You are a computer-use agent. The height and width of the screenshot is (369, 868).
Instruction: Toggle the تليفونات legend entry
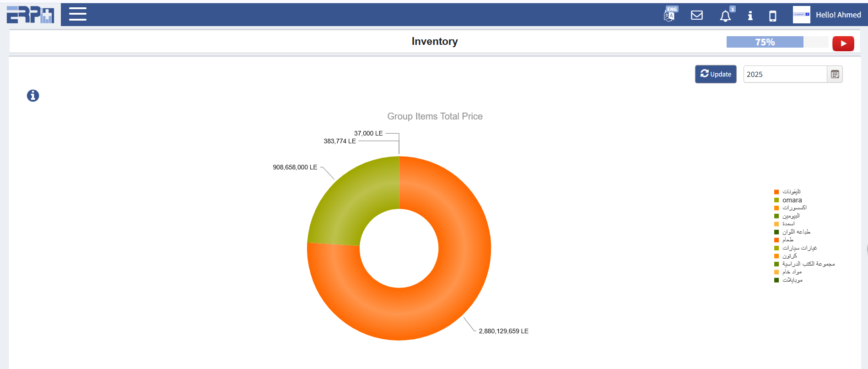[x=791, y=192]
